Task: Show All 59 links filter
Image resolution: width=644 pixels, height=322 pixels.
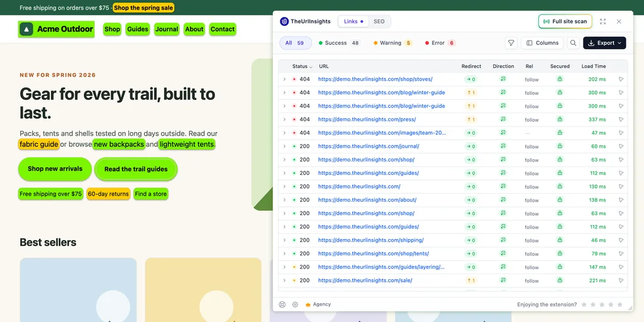Action: tap(296, 43)
